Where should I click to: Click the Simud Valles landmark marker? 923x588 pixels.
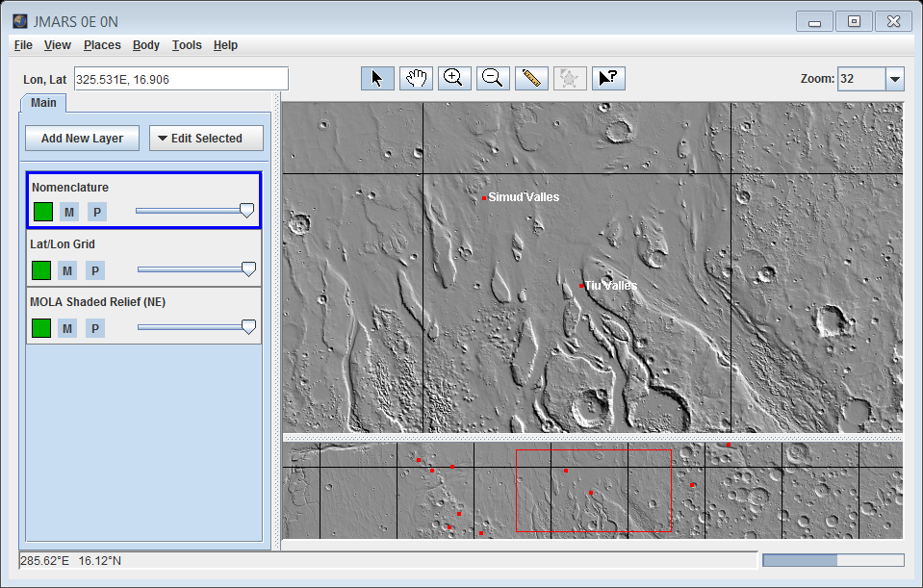click(485, 198)
